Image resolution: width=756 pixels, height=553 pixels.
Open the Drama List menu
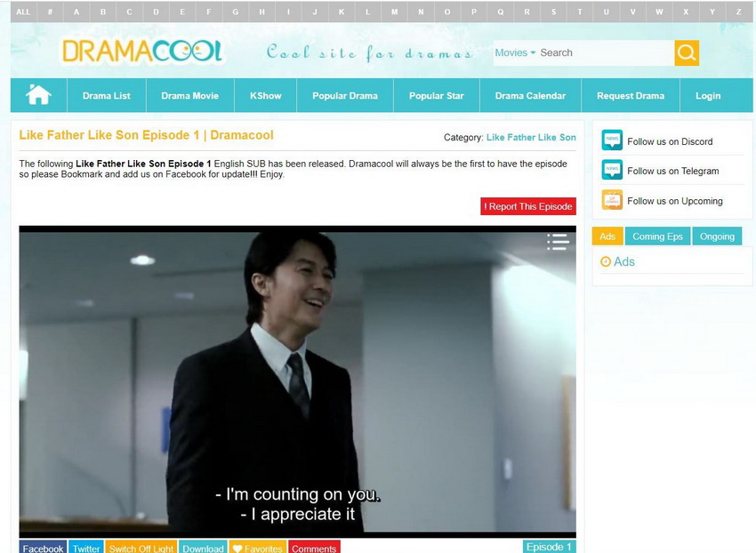(106, 96)
